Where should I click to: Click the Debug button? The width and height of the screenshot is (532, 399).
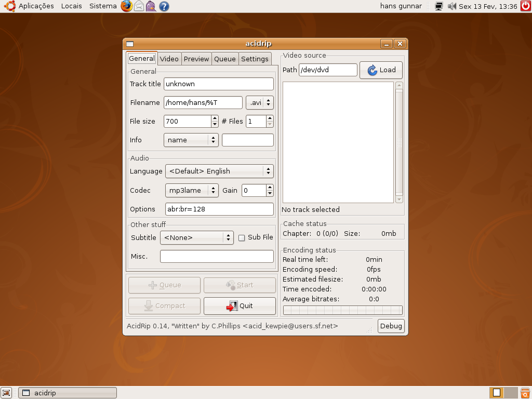click(x=391, y=326)
